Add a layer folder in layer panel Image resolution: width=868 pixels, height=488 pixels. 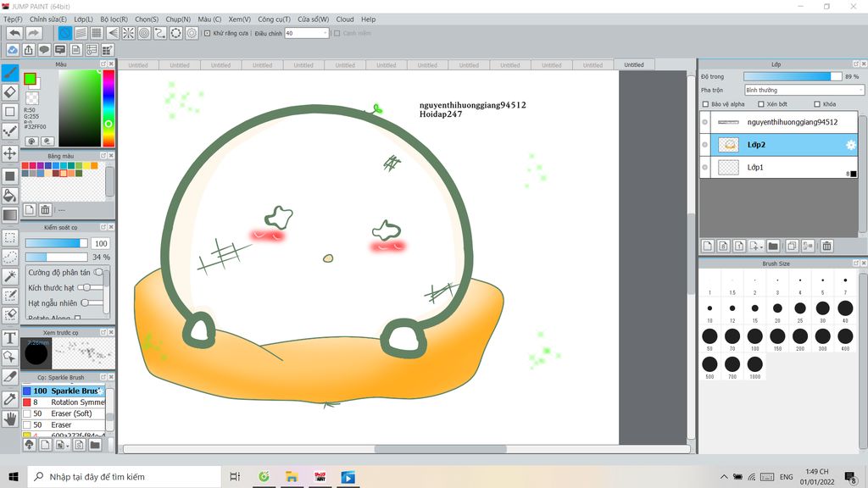pos(773,247)
